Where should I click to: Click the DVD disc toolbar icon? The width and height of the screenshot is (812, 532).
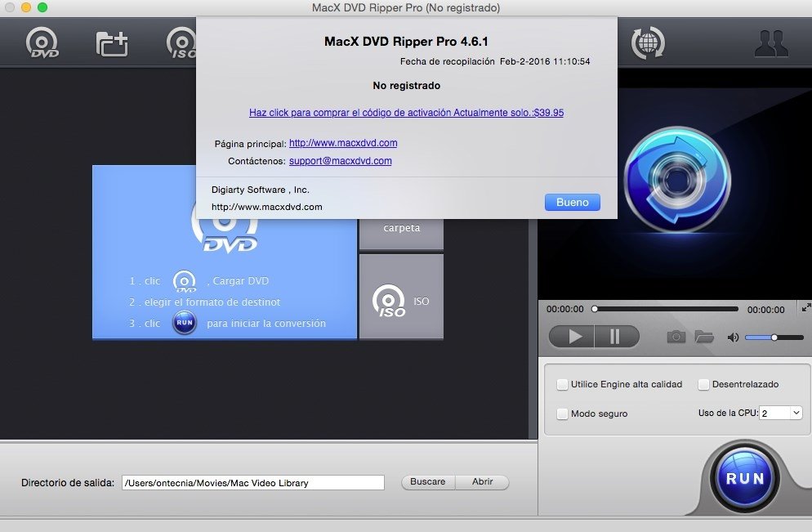[x=42, y=42]
